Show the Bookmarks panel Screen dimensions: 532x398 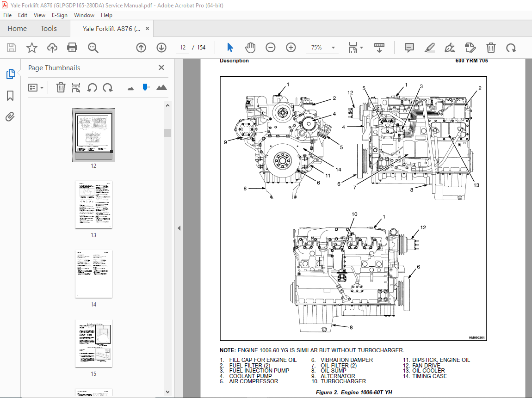click(10, 96)
